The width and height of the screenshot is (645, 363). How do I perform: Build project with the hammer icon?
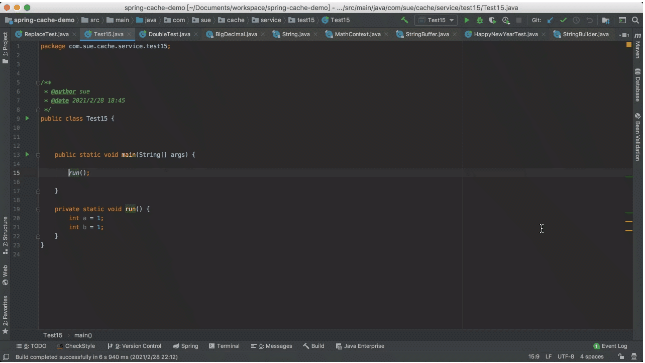404,20
